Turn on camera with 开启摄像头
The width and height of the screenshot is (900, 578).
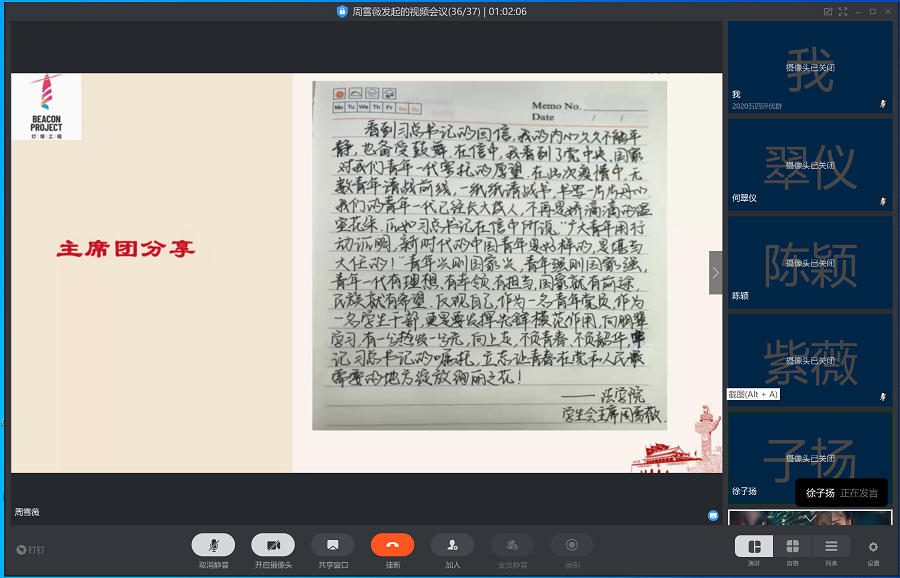(273, 545)
